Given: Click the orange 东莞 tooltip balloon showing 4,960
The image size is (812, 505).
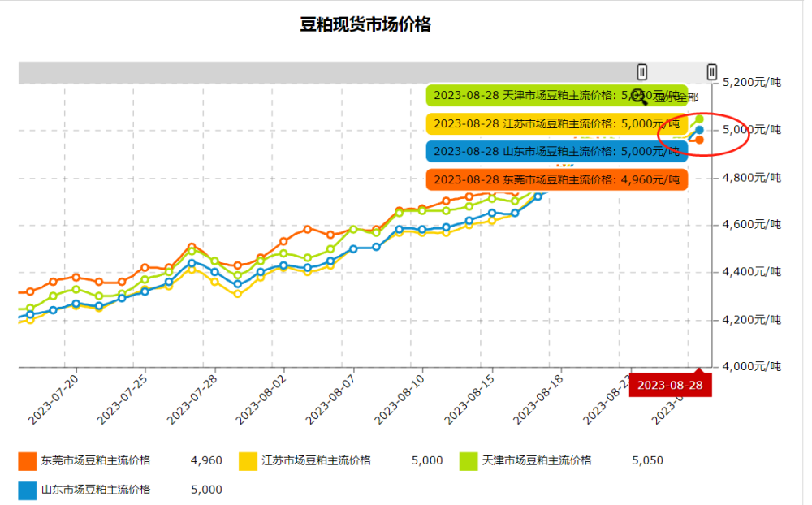Looking at the screenshot, I should point(557,179).
